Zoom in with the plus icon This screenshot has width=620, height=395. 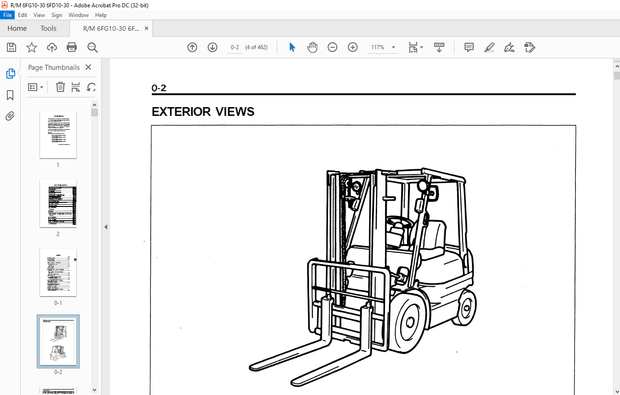353,47
